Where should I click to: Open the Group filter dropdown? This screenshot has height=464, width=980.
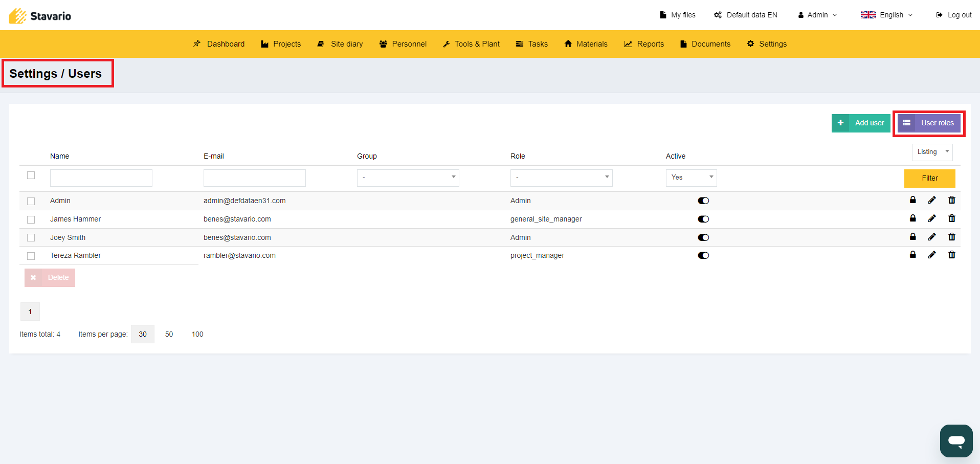pos(408,178)
